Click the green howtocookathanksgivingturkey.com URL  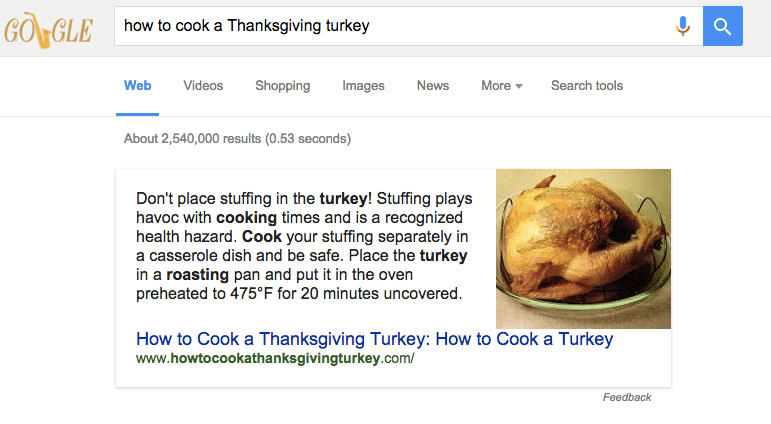pyautogui.click(x=275, y=359)
